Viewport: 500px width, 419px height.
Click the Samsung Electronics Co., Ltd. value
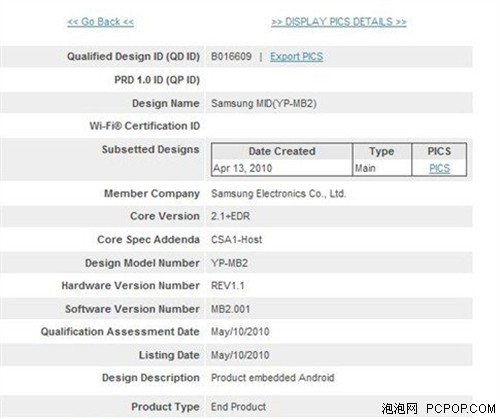279,194
